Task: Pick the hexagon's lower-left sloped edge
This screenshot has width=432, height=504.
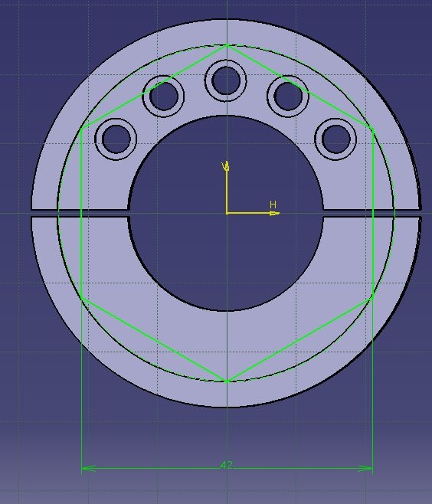Action: click(154, 340)
